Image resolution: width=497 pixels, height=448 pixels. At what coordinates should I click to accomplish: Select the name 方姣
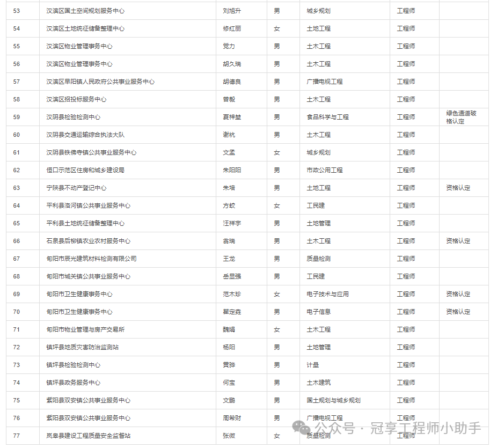coord(229,206)
